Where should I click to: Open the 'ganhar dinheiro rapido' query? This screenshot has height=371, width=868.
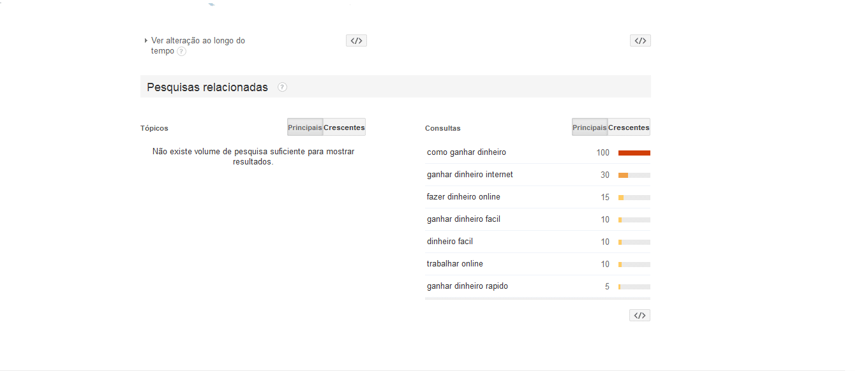[468, 286]
